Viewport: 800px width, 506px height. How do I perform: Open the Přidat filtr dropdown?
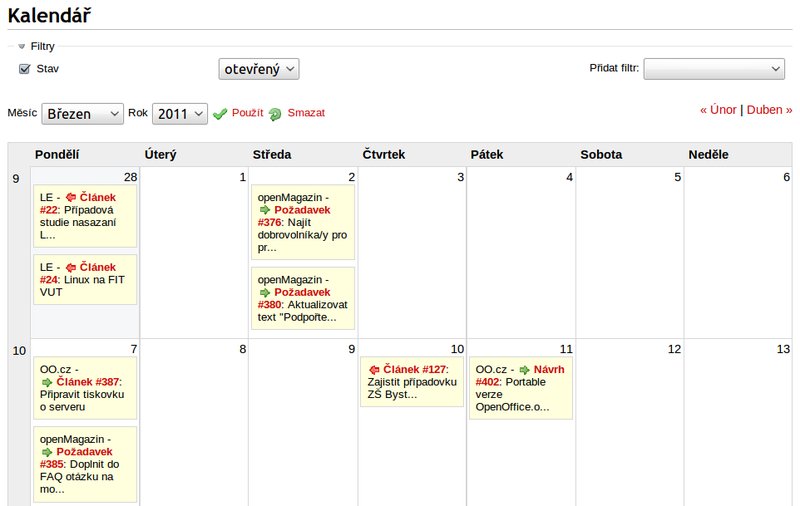(x=714, y=68)
